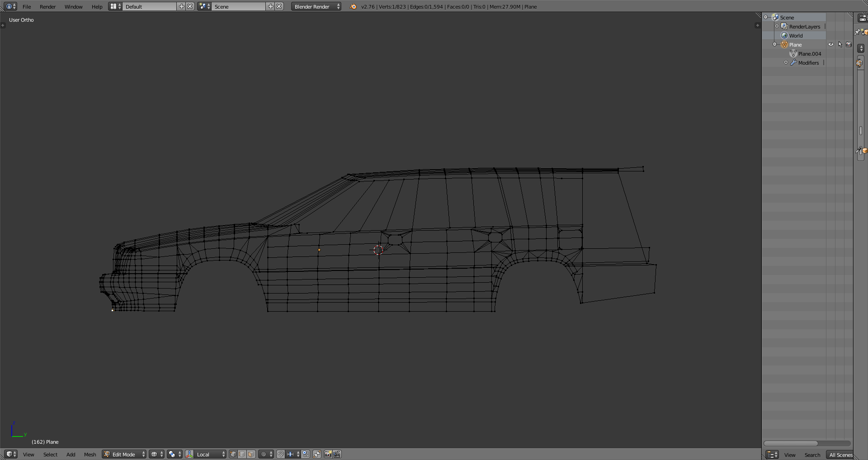The width and height of the screenshot is (868, 460).
Task: Open the Mesh menu in viewport header
Action: pyautogui.click(x=90, y=455)
